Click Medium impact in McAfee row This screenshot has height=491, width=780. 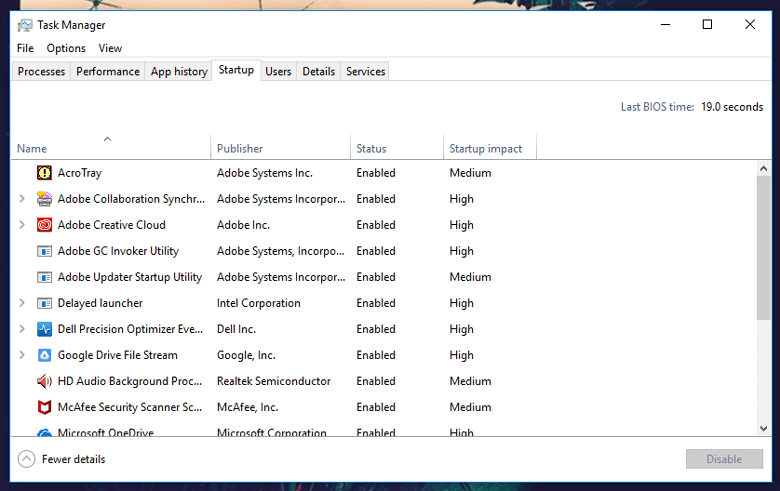click(x=470, y=407)
